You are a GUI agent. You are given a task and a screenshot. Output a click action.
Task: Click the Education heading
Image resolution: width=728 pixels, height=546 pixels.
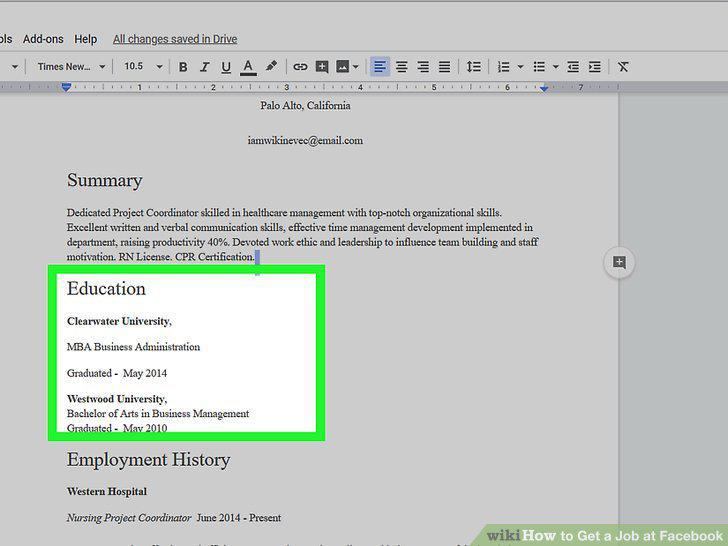coord(106,289)
